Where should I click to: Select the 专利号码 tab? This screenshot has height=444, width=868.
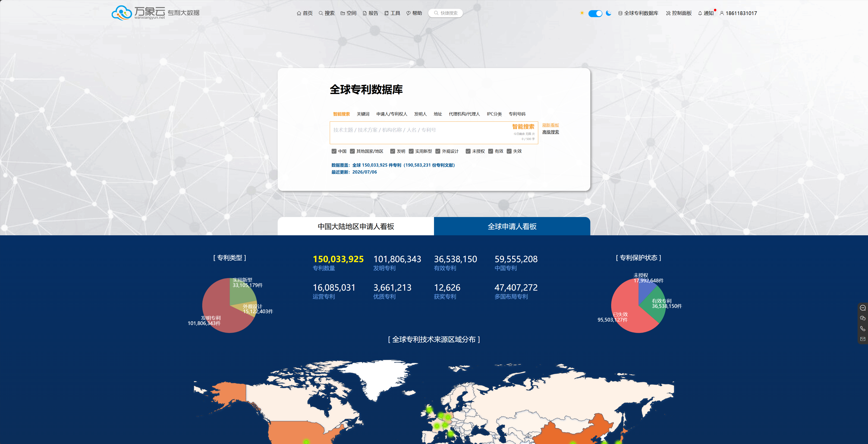coord(517,114)
